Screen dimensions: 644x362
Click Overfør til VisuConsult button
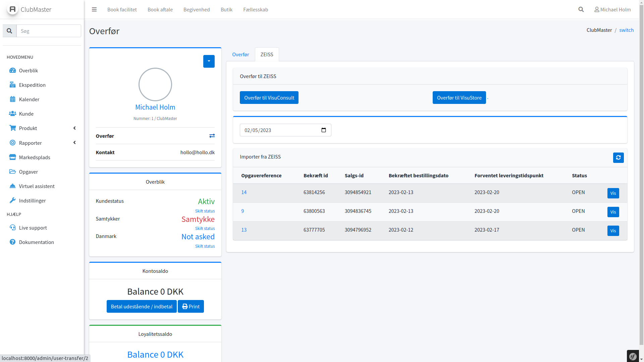269,98
